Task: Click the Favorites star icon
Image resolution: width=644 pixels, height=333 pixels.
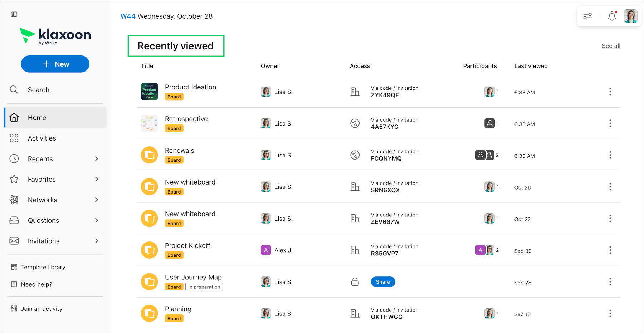Action: click(14, 179)
